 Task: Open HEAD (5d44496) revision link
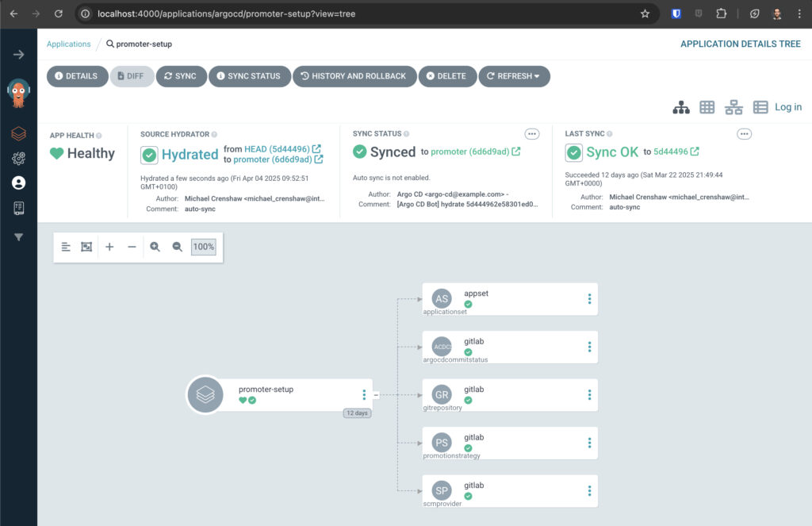[x=277, y=148]
